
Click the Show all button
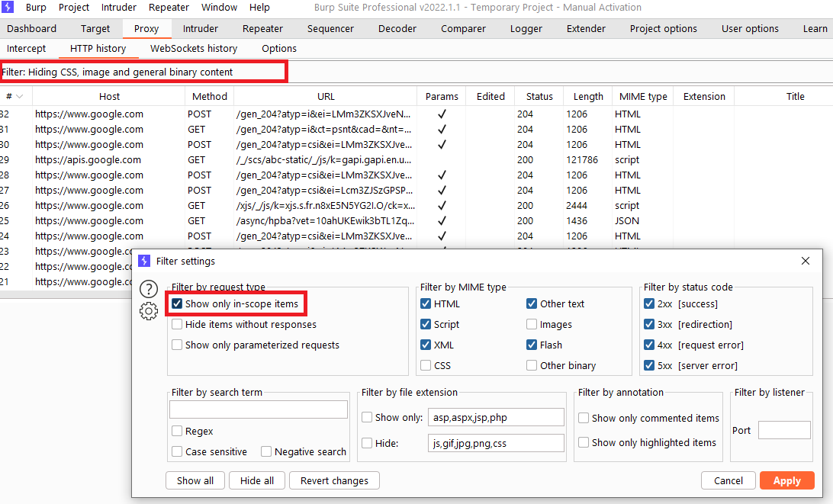[195, 480]
